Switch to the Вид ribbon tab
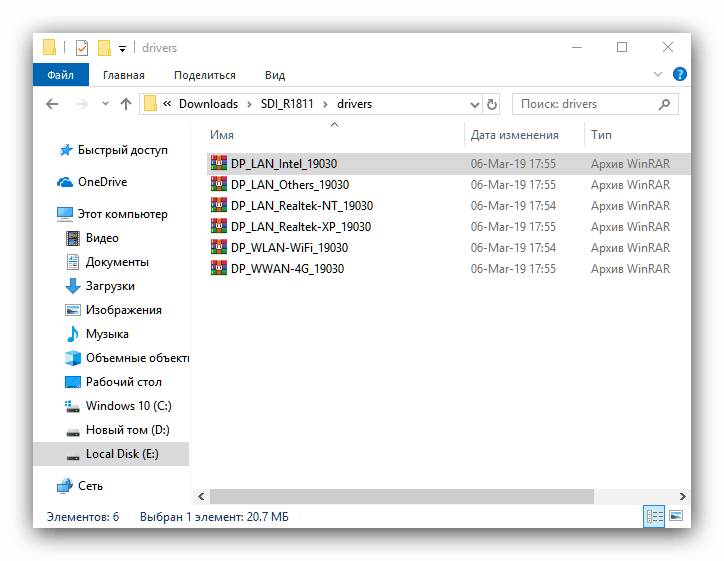724x561 pixels. [x=275, y=75]
